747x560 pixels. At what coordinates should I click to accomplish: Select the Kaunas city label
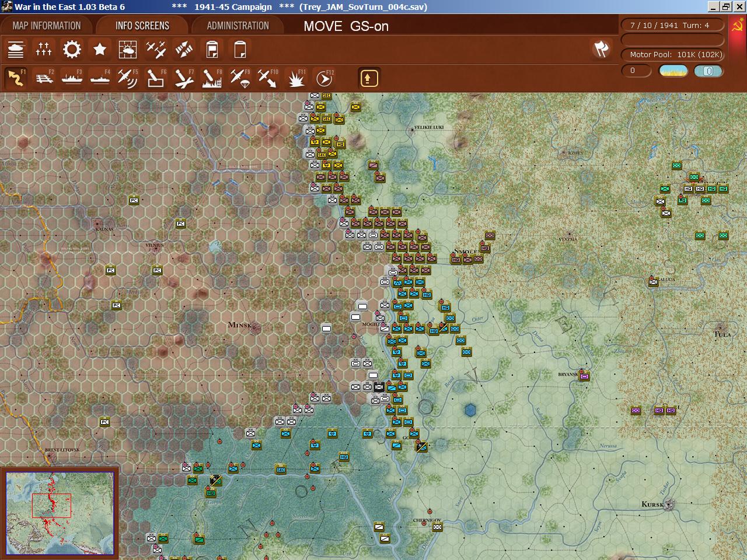104,229
